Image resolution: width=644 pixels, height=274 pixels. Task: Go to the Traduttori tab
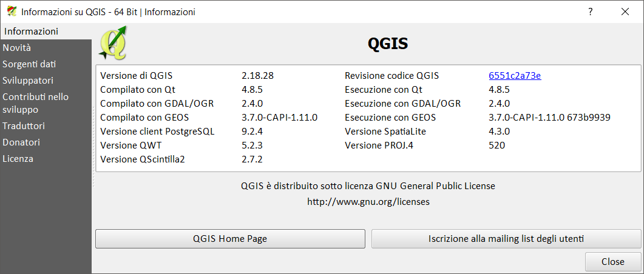point(24,126)
